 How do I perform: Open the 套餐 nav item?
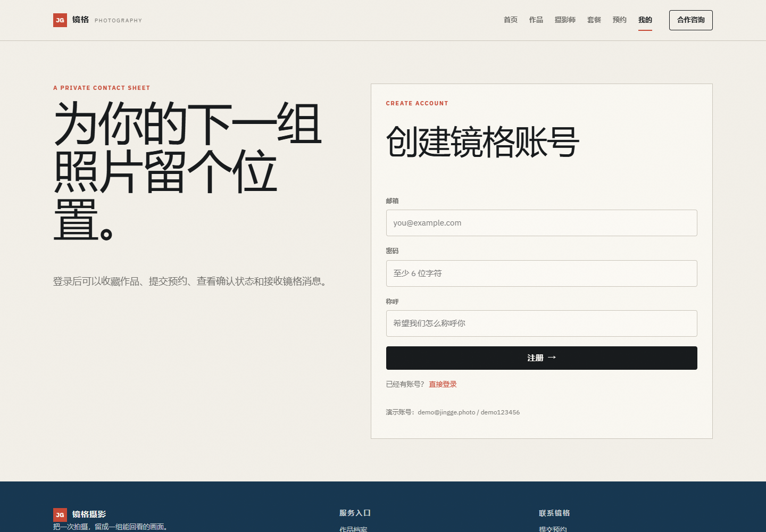coord(594,20)
